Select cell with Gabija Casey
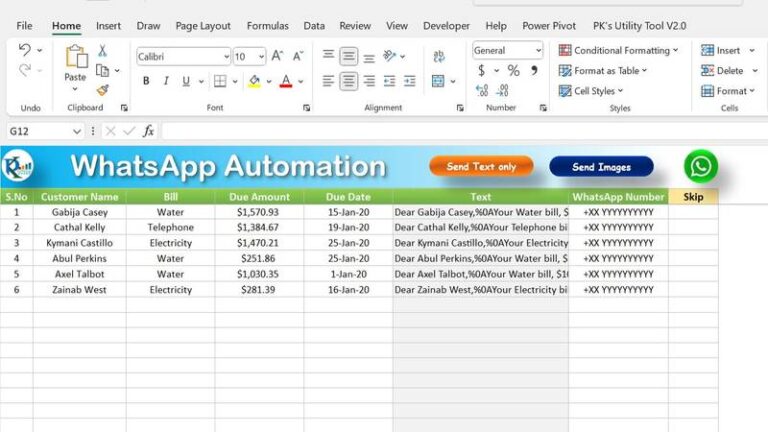The image size is (768, 432). point(79,212)
